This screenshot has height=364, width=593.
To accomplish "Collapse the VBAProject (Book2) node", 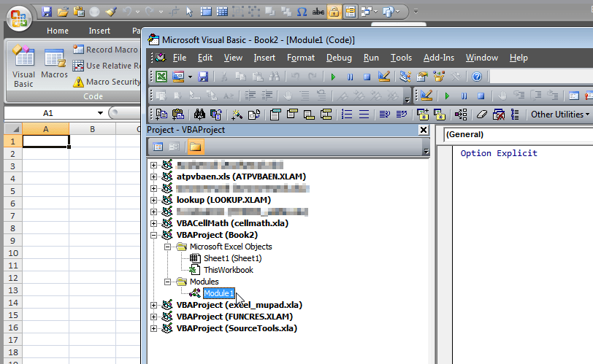I will click(x=153, y=235).
